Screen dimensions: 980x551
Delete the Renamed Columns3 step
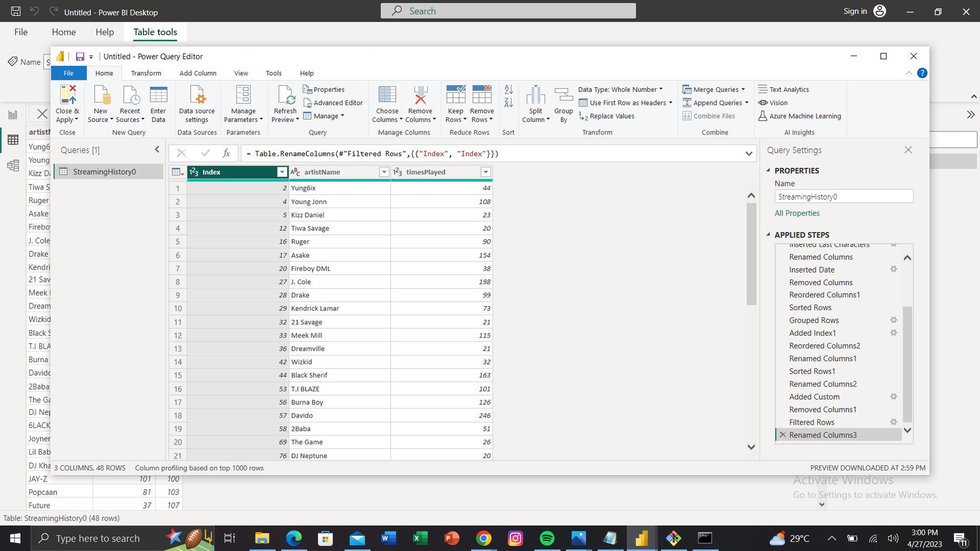(783, 435)
